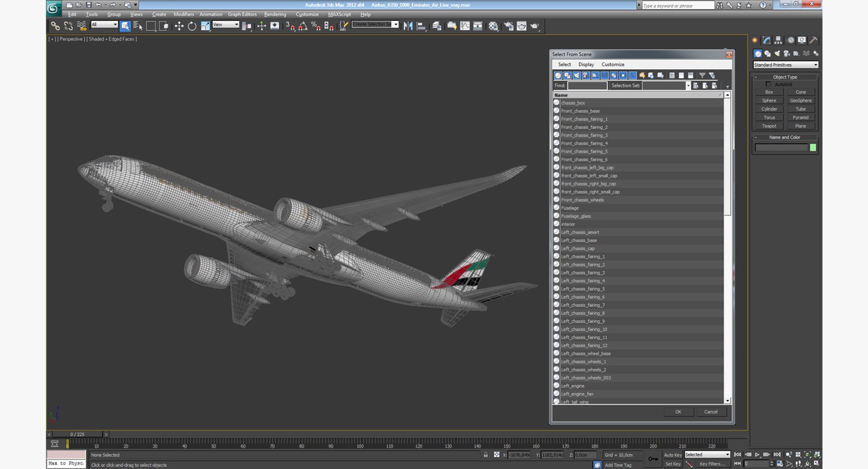Activate the Select and Link tool
868x469 pixels.
tap(55, 26)
